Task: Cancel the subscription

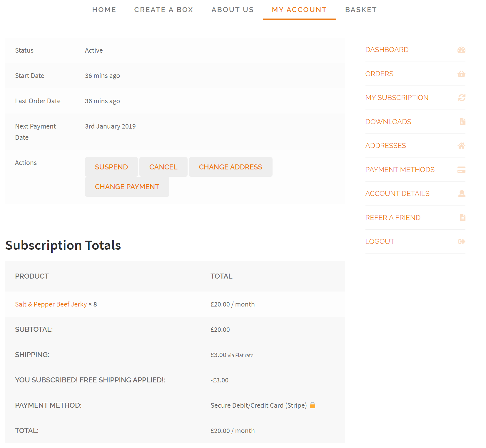Action: [163, 167]
